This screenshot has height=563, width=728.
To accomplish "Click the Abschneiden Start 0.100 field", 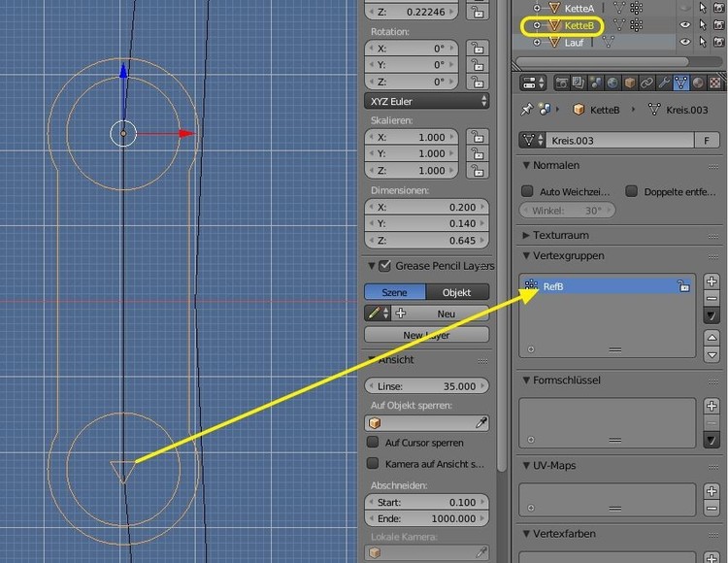I will tap(427, 502).
